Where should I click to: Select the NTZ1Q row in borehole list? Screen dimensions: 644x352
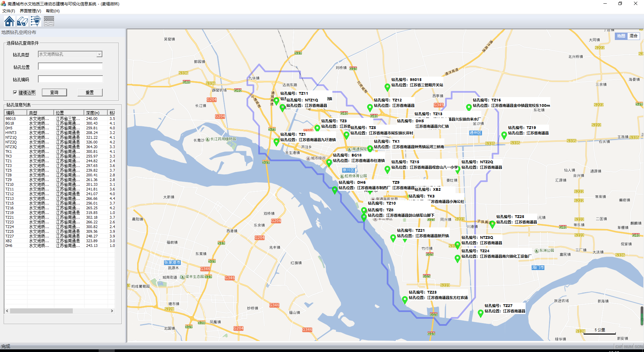60,137
